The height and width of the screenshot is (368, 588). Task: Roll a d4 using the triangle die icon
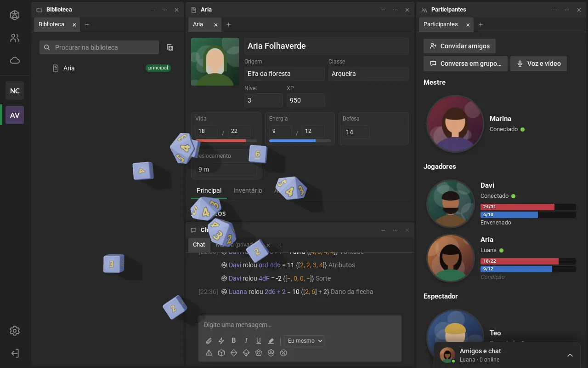[x=209, y=353]
